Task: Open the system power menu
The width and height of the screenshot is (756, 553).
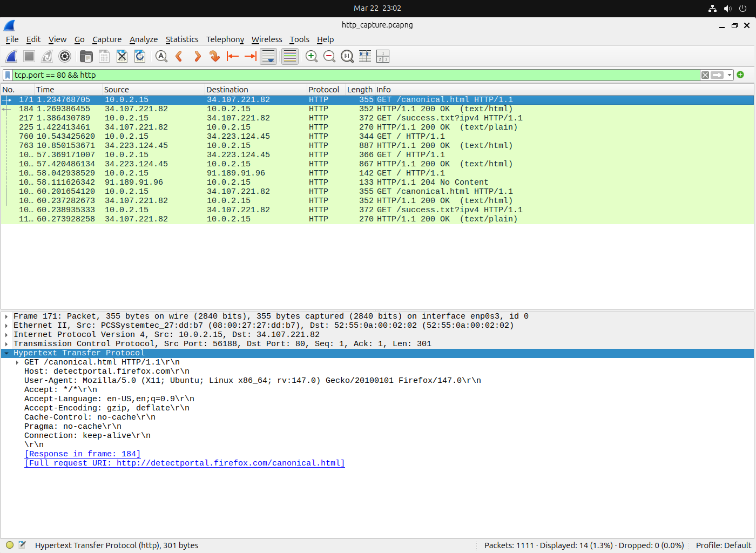Action: 743,8
